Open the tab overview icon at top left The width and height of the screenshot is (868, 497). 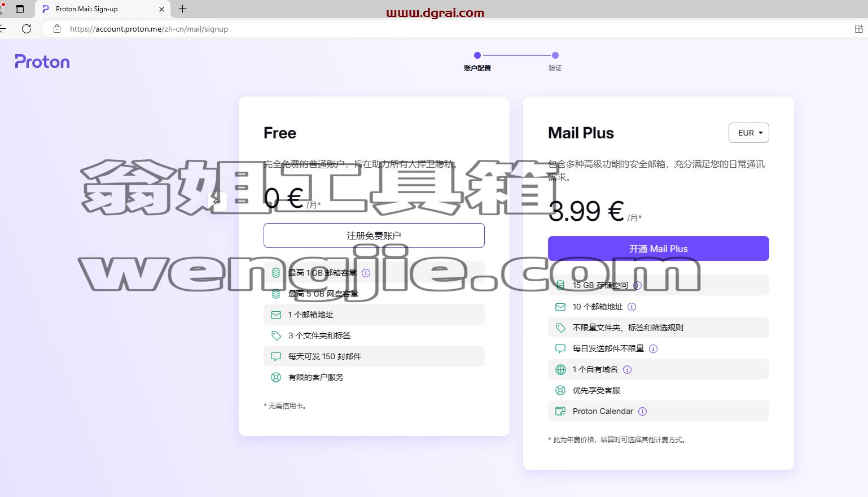[x=20, y=9]
